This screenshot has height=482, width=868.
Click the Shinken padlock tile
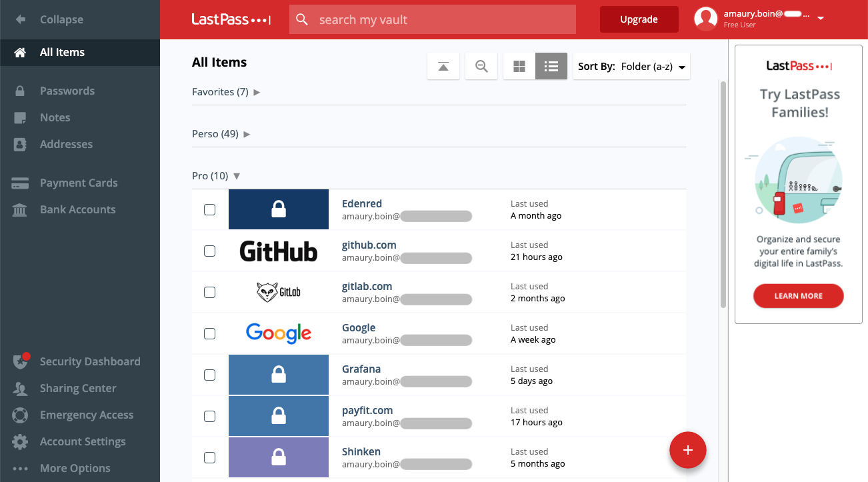(279, 457)
